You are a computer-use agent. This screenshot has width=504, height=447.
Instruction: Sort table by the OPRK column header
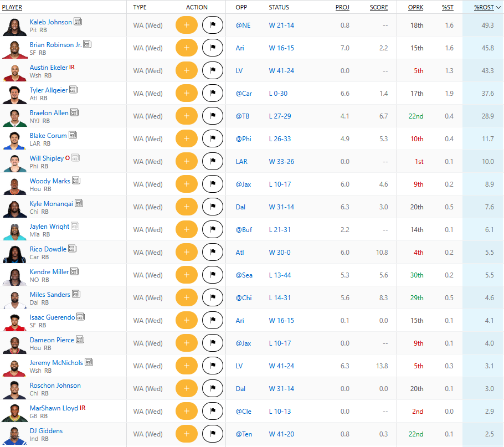415,7
